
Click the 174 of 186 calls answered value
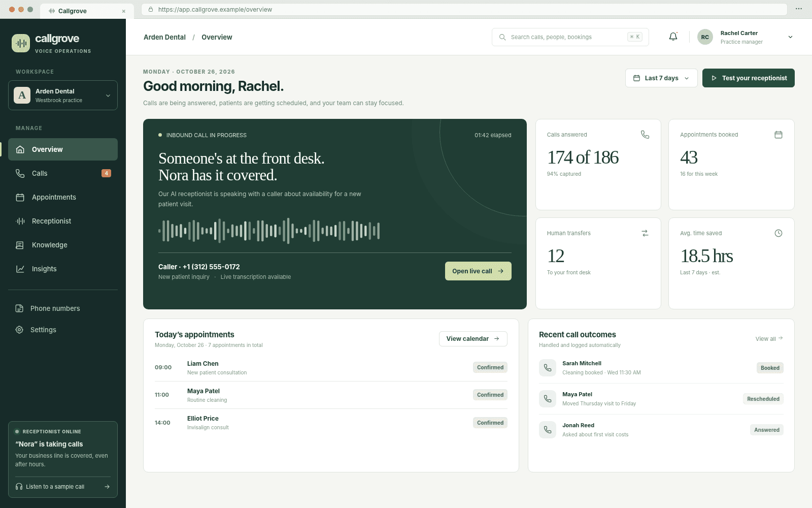583,157
